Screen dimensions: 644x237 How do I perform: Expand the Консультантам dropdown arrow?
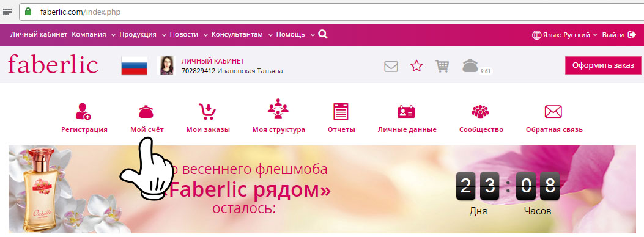[x=270, y=35]
